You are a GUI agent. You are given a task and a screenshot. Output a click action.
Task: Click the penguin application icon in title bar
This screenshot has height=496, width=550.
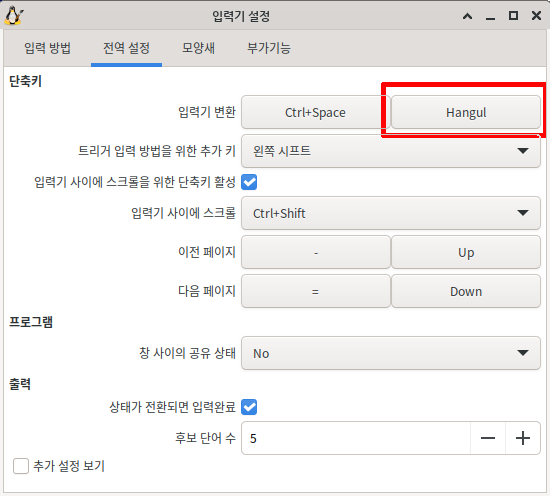point(14,15)
